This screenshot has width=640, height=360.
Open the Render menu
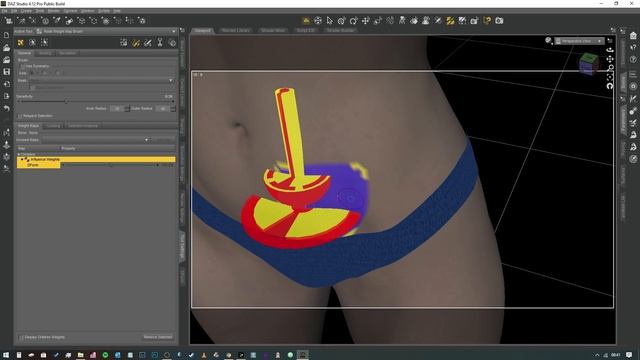pos(53,11)
